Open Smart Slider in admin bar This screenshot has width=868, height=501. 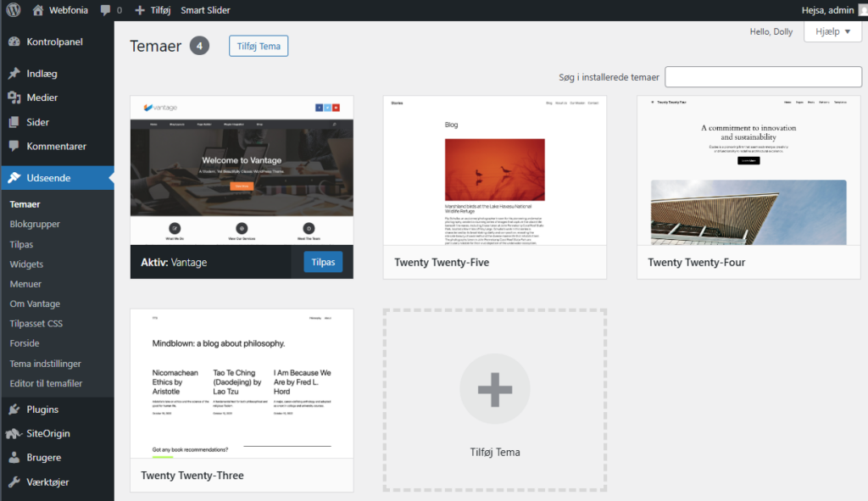coord(205,10)
